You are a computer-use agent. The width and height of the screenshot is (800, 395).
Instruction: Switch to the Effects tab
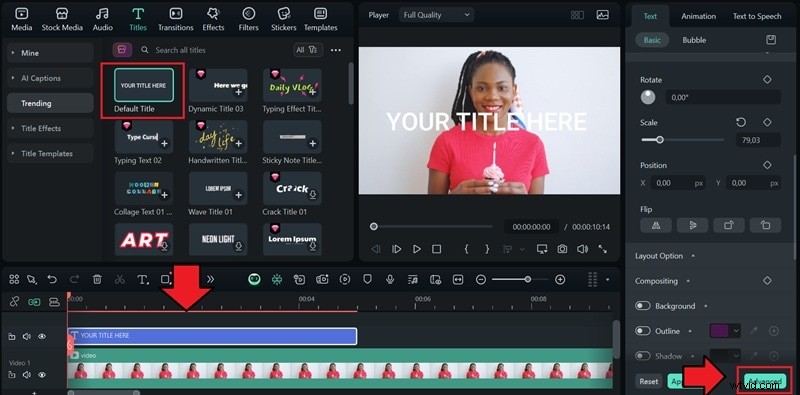pyautogui.click(x=213, y=20)
